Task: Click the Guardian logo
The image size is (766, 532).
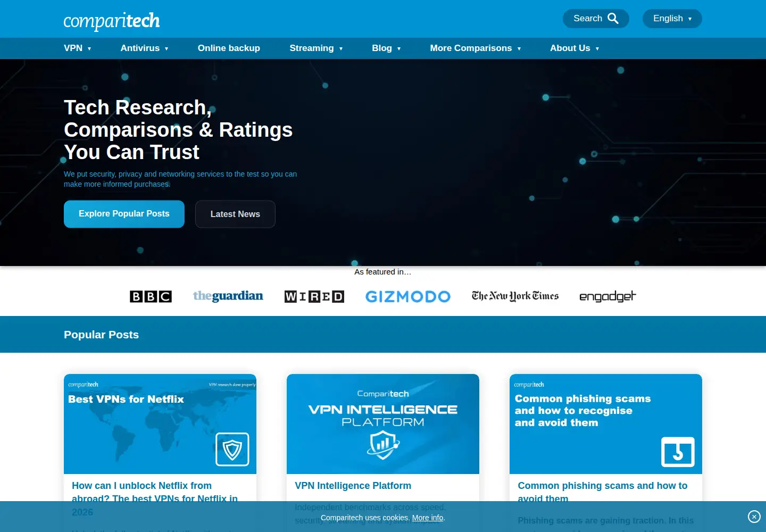Action: click(228, 296)
